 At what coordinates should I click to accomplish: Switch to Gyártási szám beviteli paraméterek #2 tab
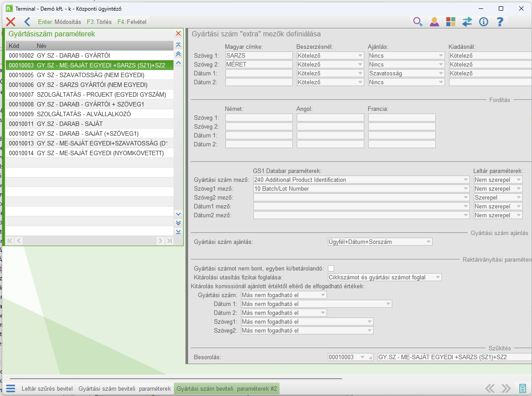tap(226, 389)
